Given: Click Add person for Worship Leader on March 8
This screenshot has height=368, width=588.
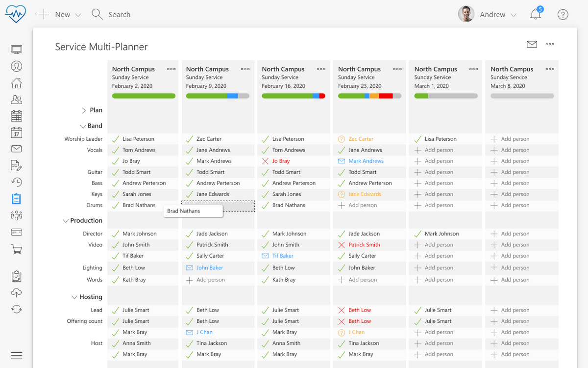Looking at the screenshot, I should tap(514, 139).
